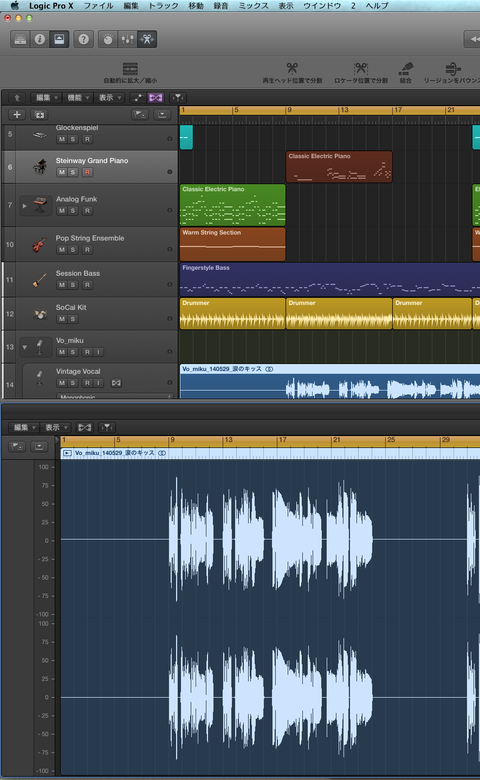Open the secondary tool menu in tracks header

[x=162, y=115]
